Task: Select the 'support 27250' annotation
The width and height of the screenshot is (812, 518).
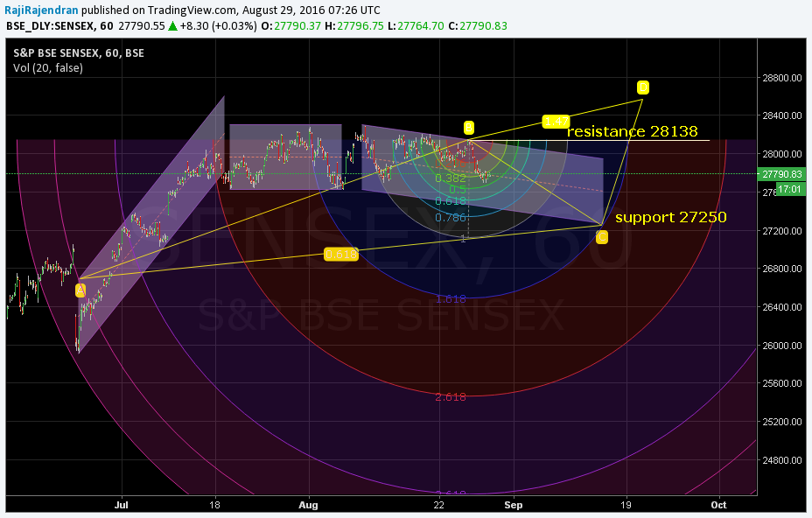Action: (670, 217)
